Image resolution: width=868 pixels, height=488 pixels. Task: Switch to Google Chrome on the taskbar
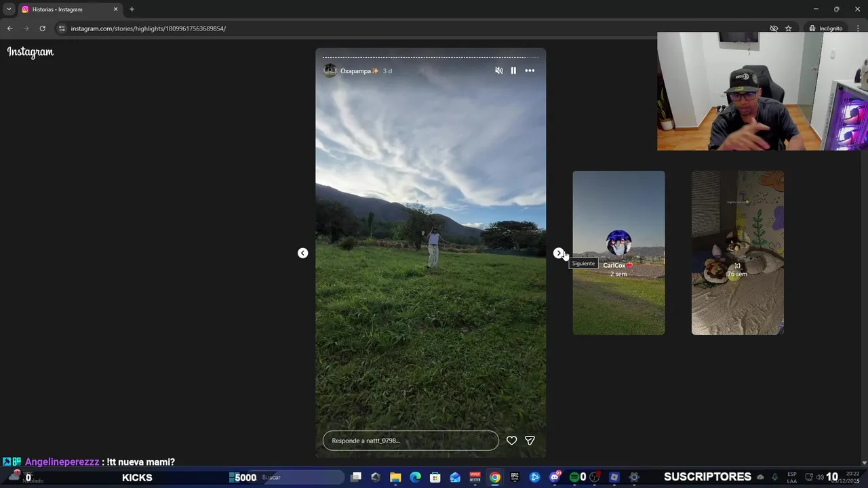click(495, 477)
